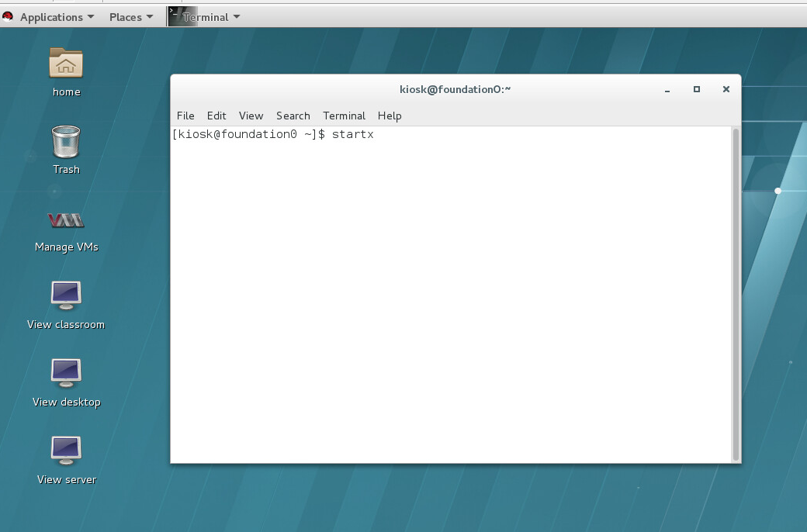Maximize the terminal window

tap(696, 89)
